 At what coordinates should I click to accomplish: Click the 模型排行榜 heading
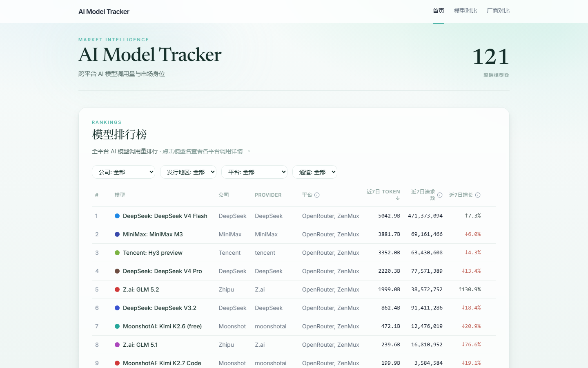119,135
